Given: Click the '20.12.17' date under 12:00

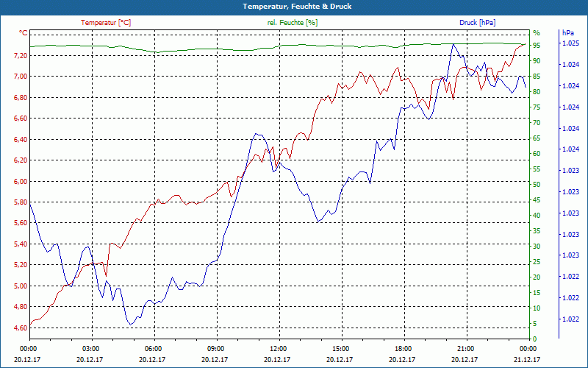Looking at the screenshot, I should click(x=277, y=359).
